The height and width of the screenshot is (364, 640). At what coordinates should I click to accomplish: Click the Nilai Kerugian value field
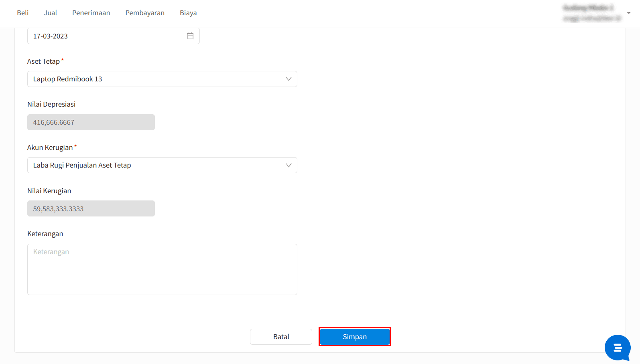[x=91, y=208]
